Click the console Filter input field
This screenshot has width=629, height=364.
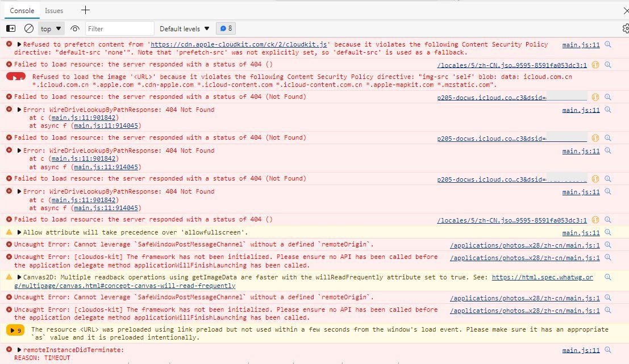click(119, 28)
